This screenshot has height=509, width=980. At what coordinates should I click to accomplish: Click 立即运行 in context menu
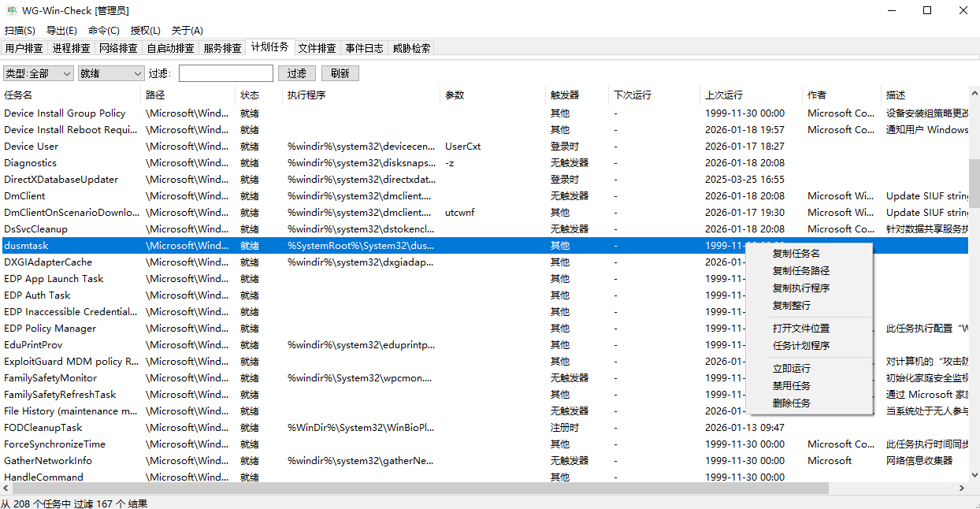pos(791,369)
